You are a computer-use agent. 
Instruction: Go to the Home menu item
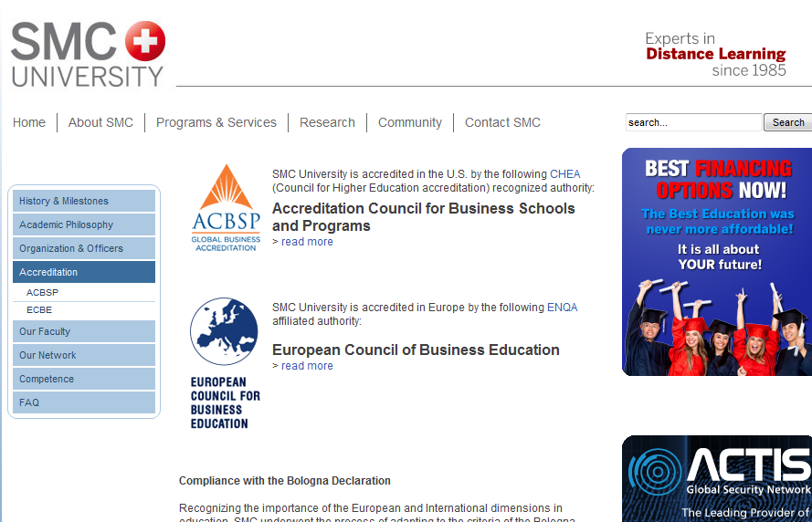tap(29, 122)
